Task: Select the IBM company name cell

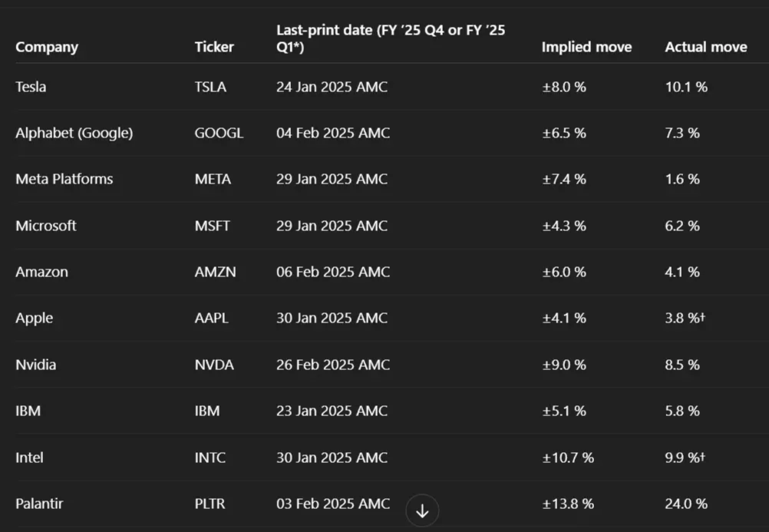Action: pyautogui.click(x=28, y=411)
